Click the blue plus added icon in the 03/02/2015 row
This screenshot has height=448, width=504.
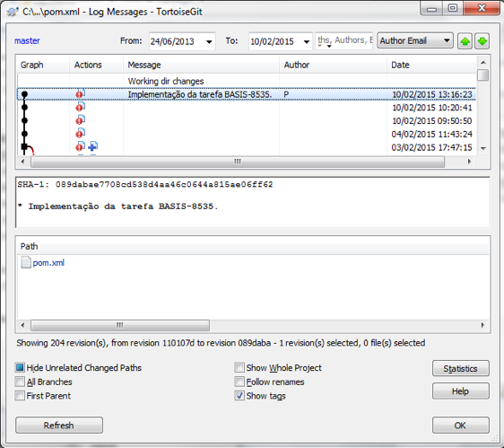(93, 146)
